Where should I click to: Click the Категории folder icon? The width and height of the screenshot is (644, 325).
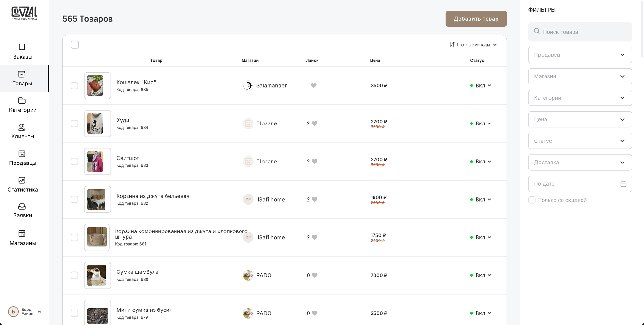[x=22, y=101]
